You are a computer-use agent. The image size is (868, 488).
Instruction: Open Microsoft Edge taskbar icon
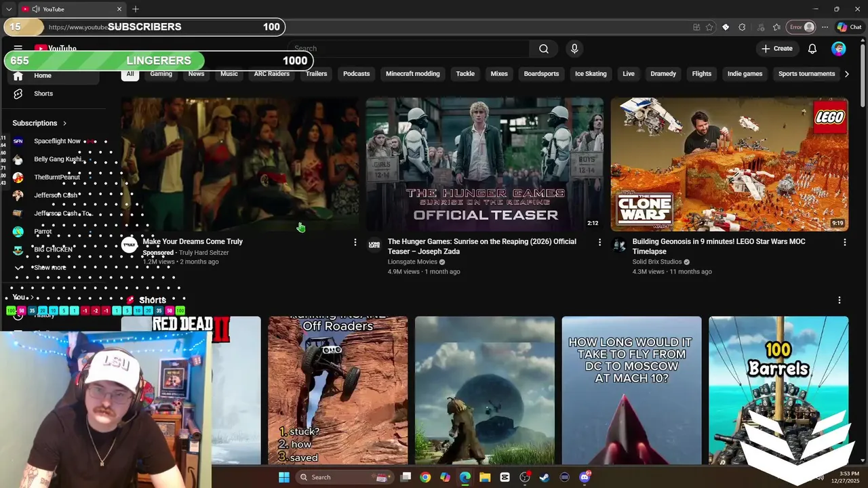click(465, 477)
